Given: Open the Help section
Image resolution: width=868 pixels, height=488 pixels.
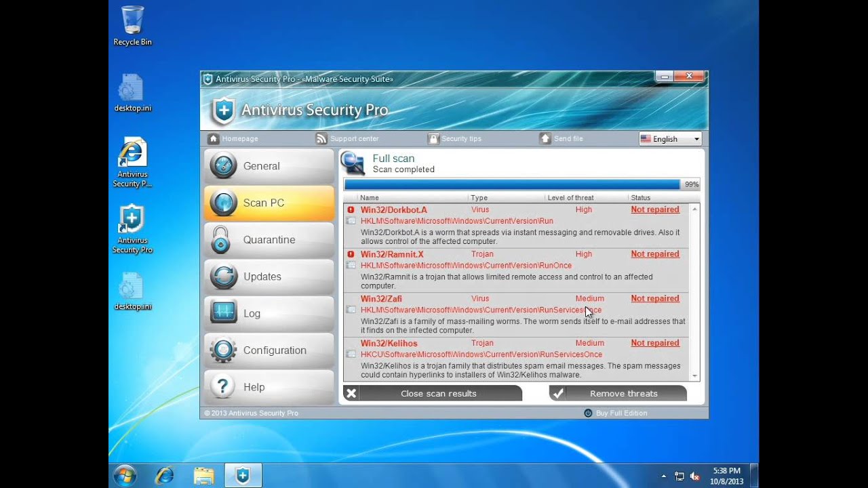Looking at the screenshot, I should pyautogui.click(x=269, y=387).
